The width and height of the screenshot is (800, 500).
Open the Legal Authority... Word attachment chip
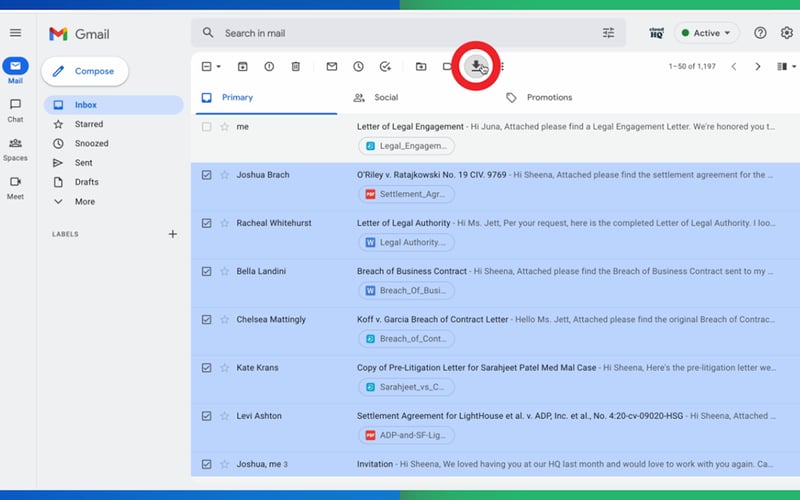[406, 242]
